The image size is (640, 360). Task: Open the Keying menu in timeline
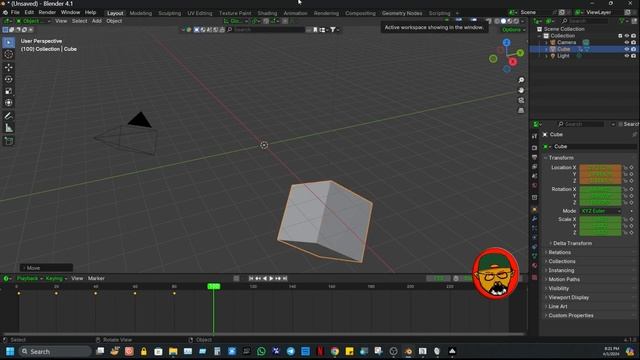56,278
